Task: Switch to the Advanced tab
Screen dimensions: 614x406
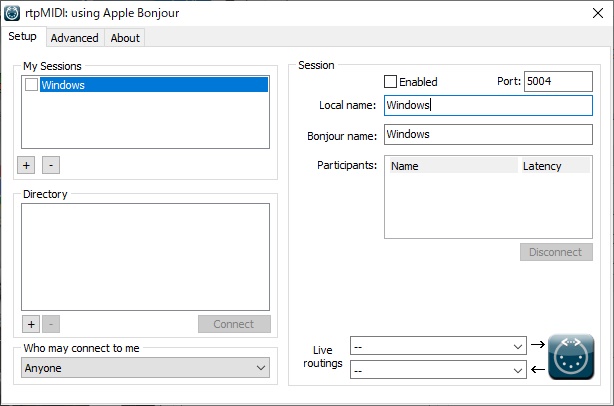Action: pos(74,38)
